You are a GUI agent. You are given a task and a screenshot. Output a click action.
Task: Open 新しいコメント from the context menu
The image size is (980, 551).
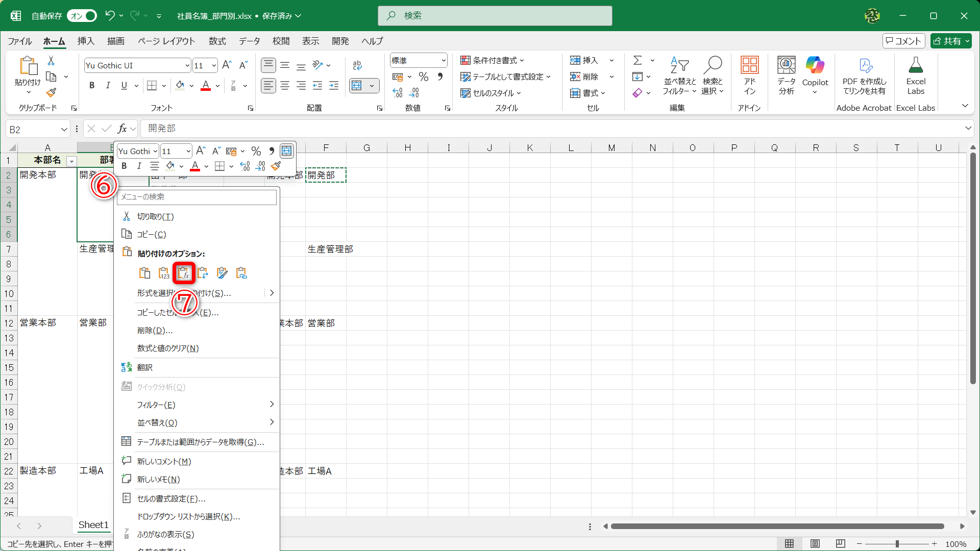point(163,461)
